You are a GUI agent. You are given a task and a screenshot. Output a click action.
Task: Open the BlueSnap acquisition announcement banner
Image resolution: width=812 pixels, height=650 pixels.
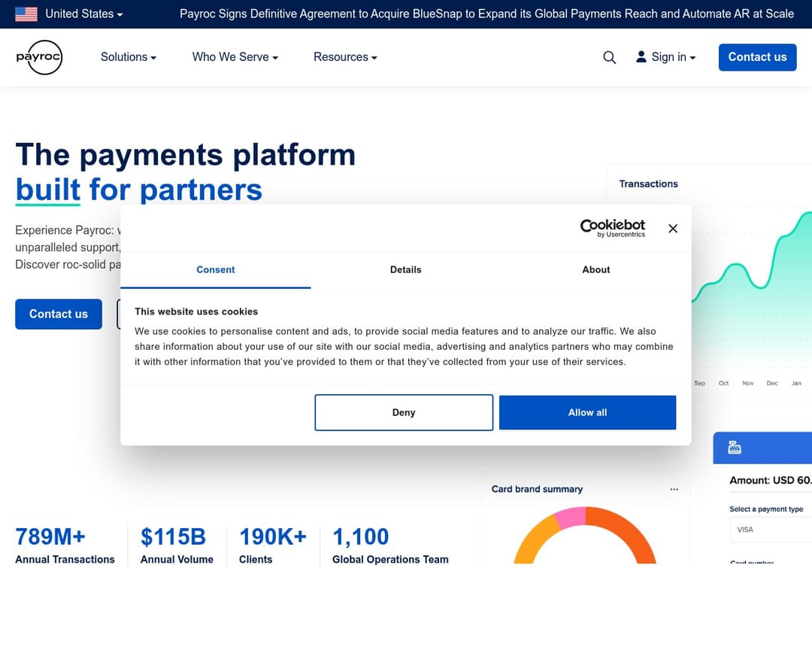[x=486, y=14]
